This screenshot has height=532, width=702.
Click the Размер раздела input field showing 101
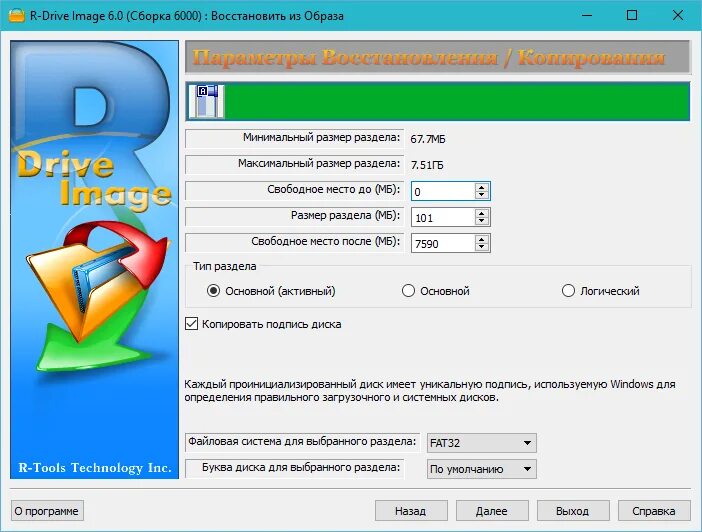click(443, 218)
